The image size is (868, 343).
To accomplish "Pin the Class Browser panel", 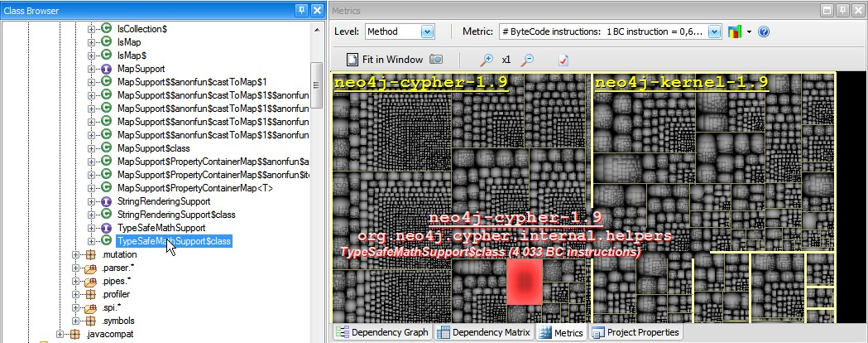I will click(x=301, y=10).
